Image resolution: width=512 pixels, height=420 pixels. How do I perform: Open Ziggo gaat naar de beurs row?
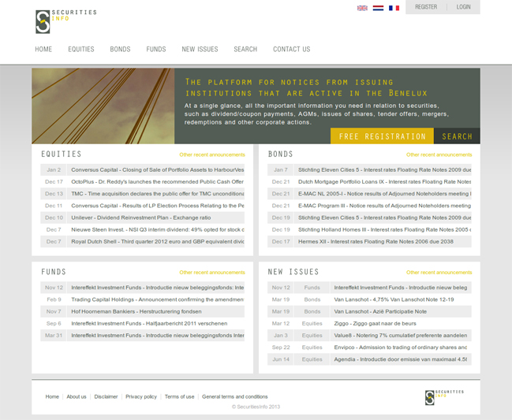point(369,324)
